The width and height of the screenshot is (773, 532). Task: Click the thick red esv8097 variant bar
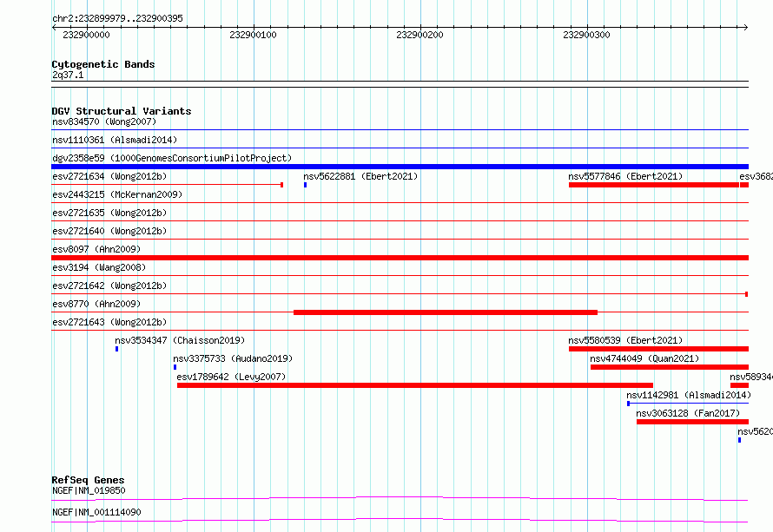pyautogui.click(x=400, y=258)
